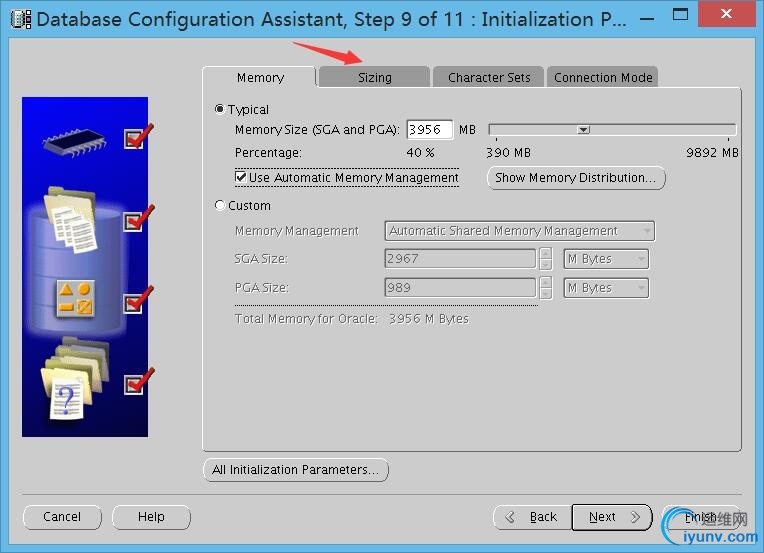
Task: Open the PGA Size units dropdown
Action: pyautogui.click(x=606, y=287)
